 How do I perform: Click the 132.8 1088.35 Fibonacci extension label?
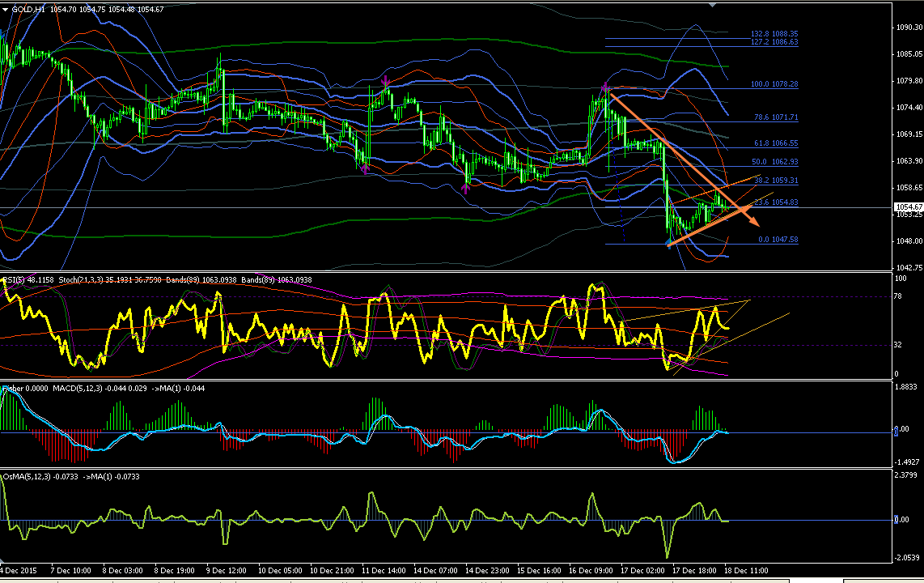774,34
